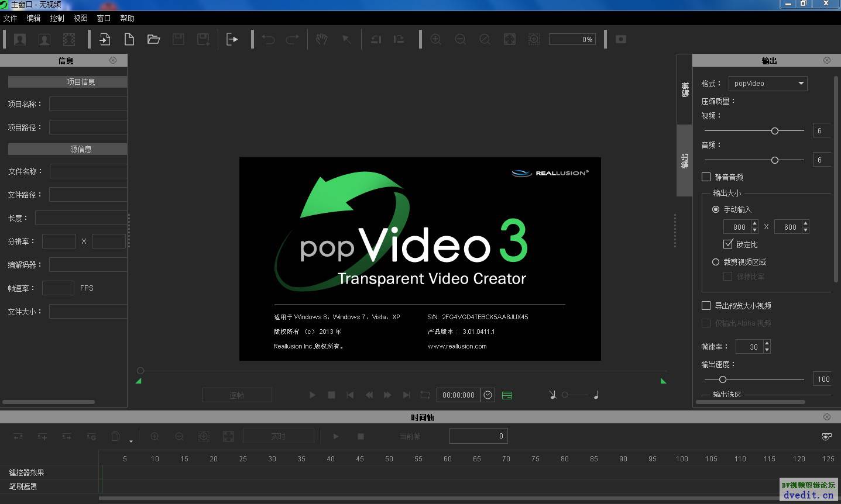Click the checkered transparency view icon
Screen dimensions: 841x504
pyautogui.click(x=69, y=39)
